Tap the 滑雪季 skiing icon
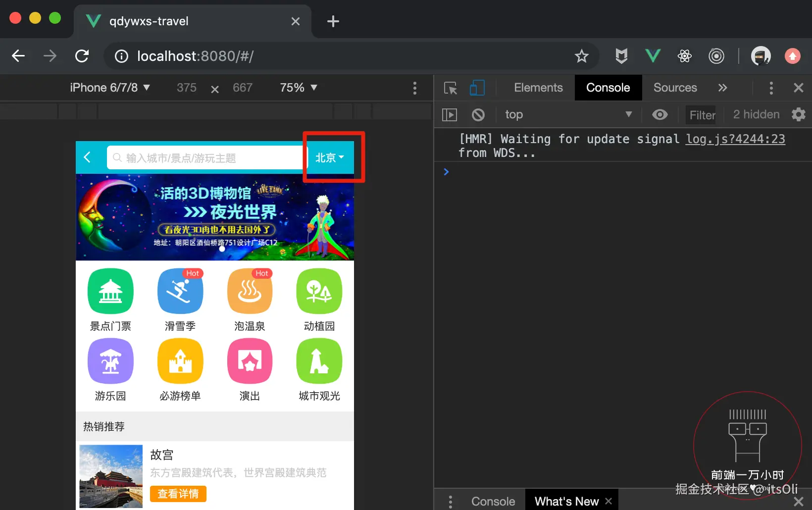The width and height of the screenshot is (812, 510). click(180, 291)
